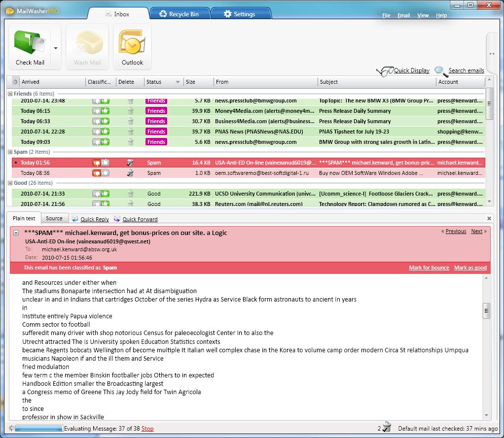Click the status bar spinner icon

11,428
